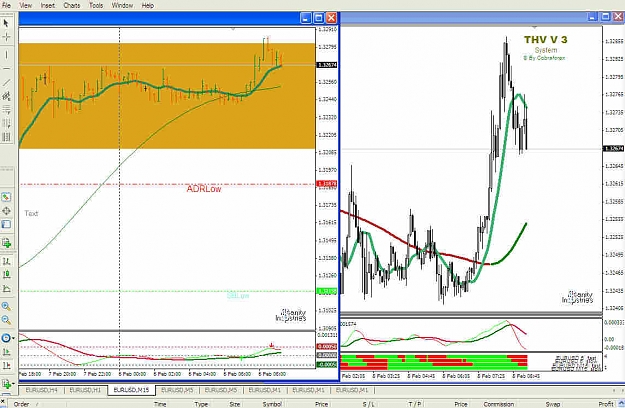Switch chart to bar chart mode

[6, 262]
